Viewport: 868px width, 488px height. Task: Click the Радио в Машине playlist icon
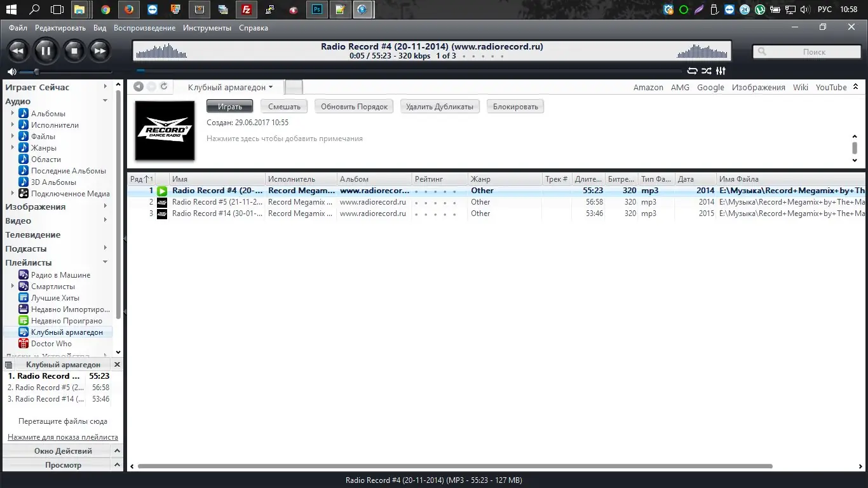pos(24,275)
